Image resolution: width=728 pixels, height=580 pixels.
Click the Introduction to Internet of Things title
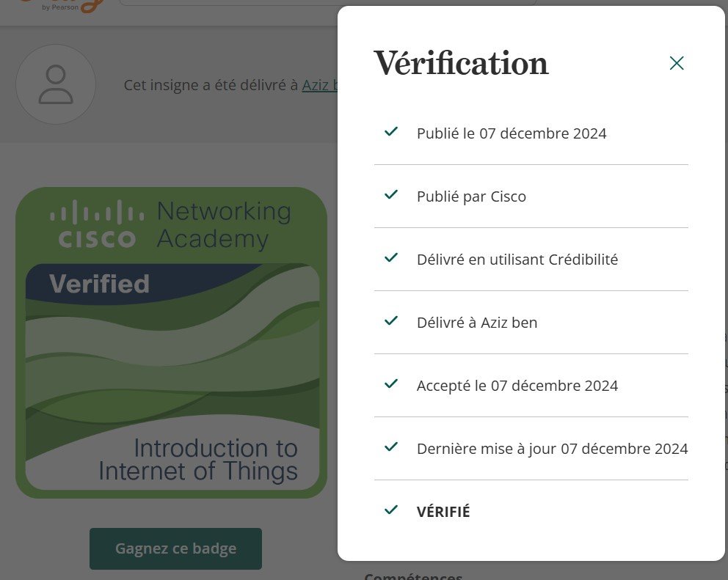click(x=198, y=459)
